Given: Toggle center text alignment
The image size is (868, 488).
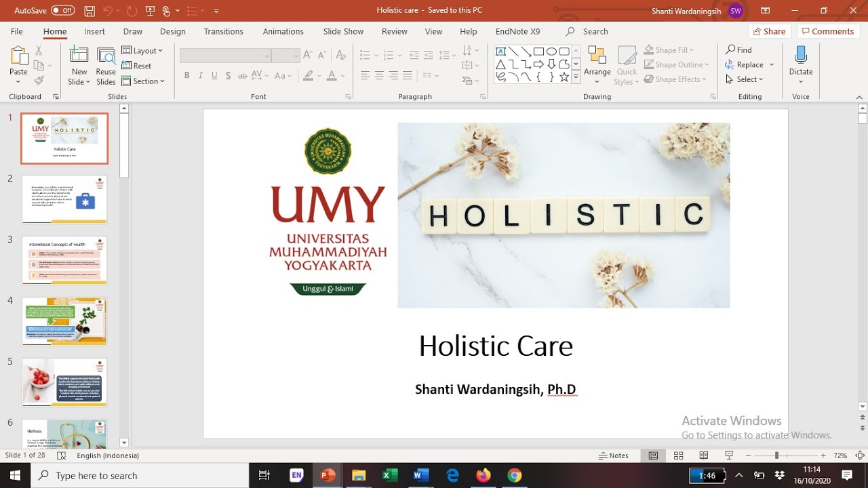Looking at the screenshot, I should coord(379,75).
